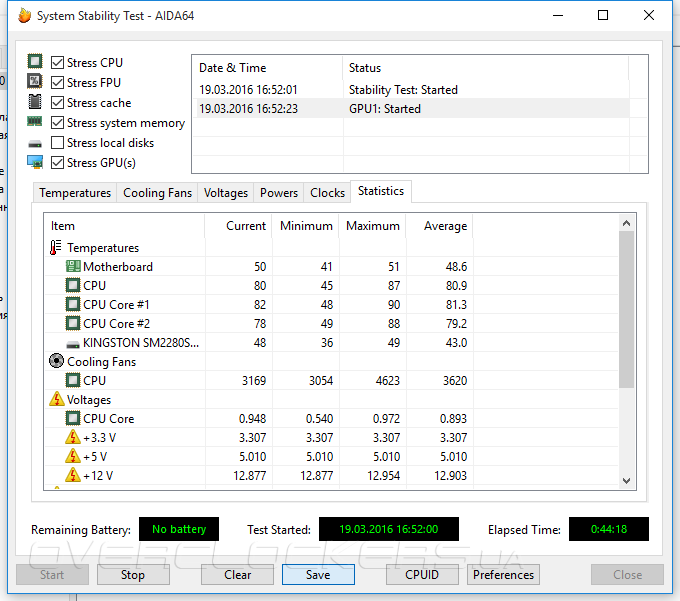The height and width of the screenshot is (601, 680).
Task: Click the statistics list scroll up arrow
Action: pyautogui.click(x=626, y=223)
